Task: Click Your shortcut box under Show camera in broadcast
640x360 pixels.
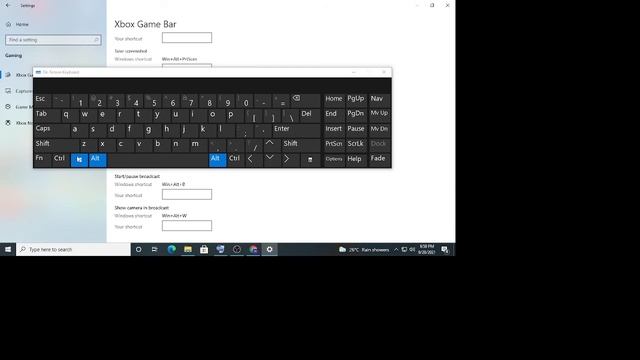Action: 187,226
